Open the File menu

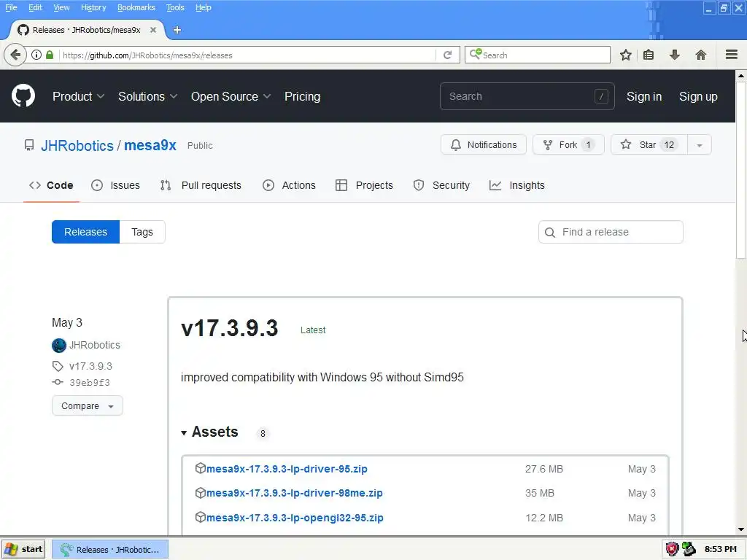pos(11,7)
